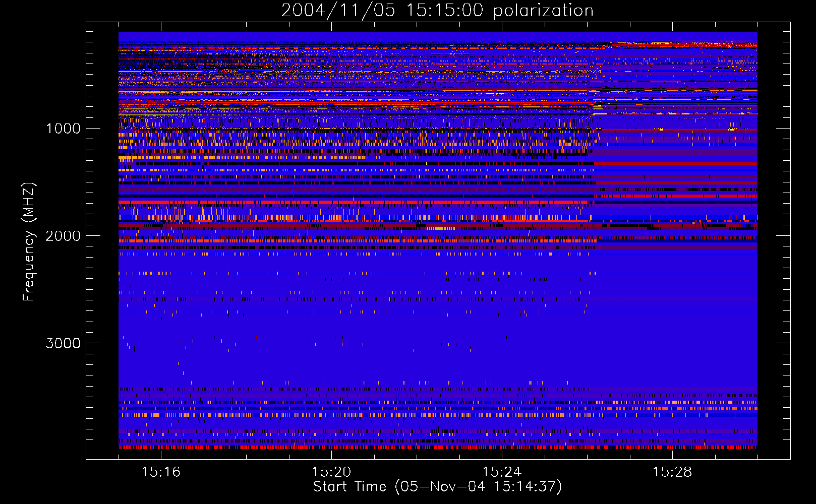Click the "15:16" time tick label
The height and width of the screenshot is (504, 816).
pos(161,472)
